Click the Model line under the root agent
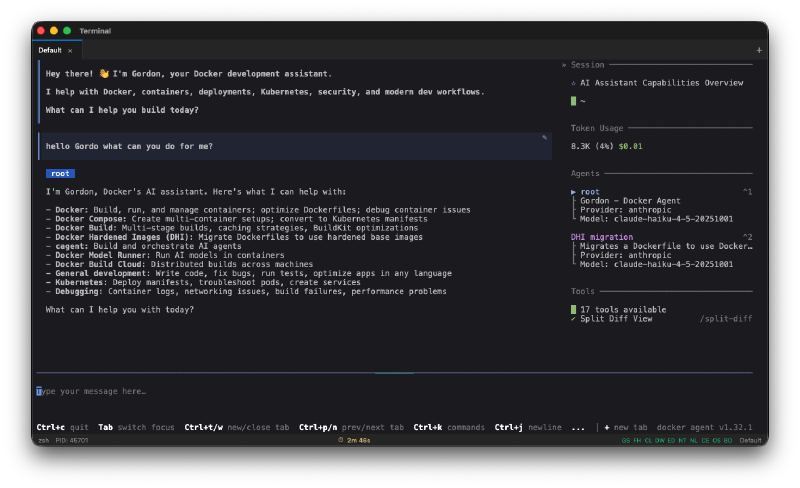800x488 pixels. point(656,219)
